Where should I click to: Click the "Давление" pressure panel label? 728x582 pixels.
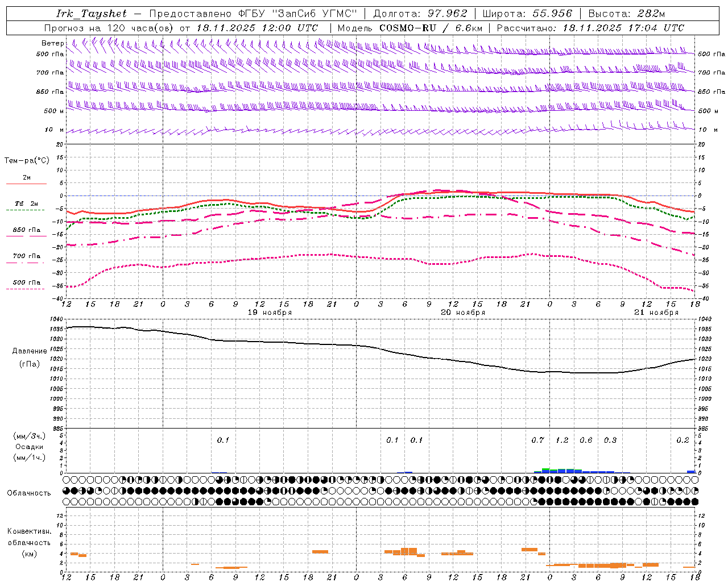click(30, 351)
